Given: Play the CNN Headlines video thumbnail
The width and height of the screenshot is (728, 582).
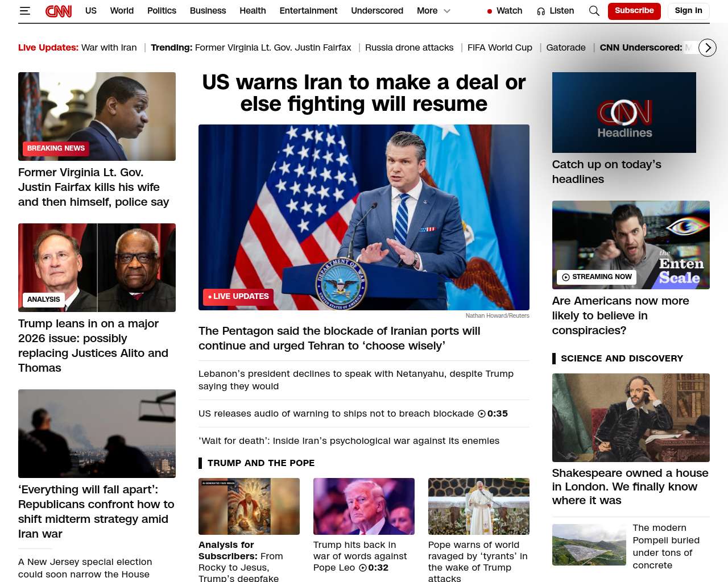Looking at the screenshot, I should click(624, 113).
